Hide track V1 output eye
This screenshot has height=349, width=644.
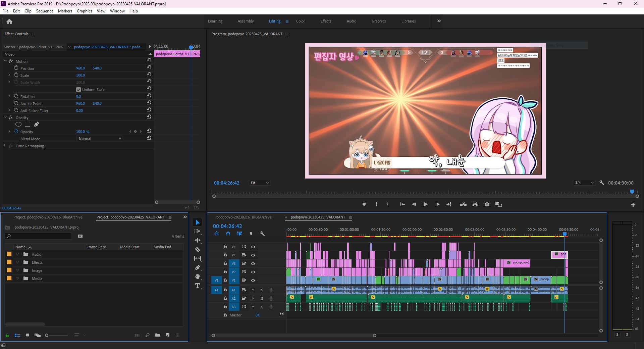253,280
